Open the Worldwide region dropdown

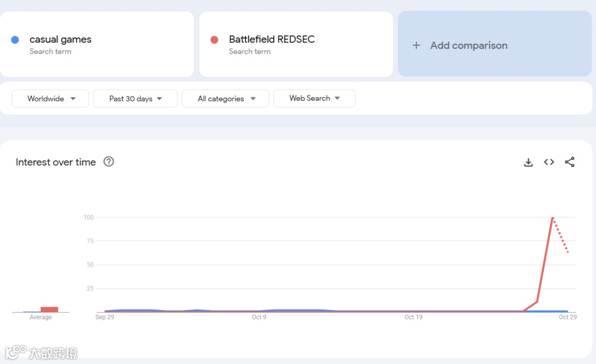tap(50, 99)
